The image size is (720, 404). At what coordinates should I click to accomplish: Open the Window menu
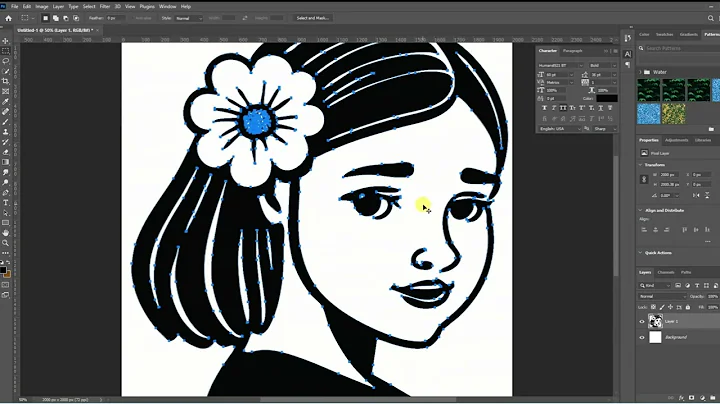point(167,6)
